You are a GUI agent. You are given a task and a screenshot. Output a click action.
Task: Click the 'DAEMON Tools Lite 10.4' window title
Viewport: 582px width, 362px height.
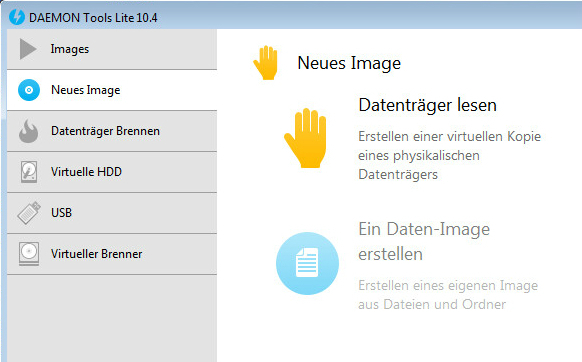tap(93, 17)
